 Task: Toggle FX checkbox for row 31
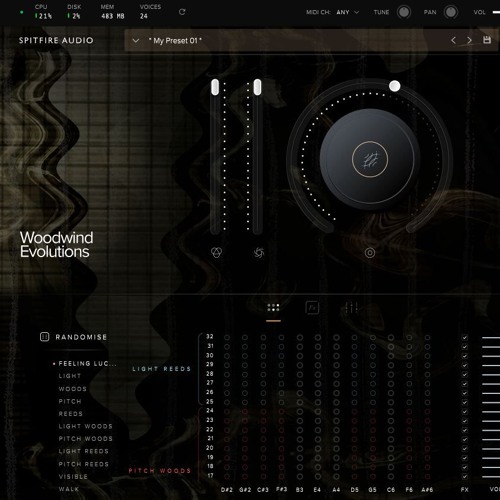point(464,347)
